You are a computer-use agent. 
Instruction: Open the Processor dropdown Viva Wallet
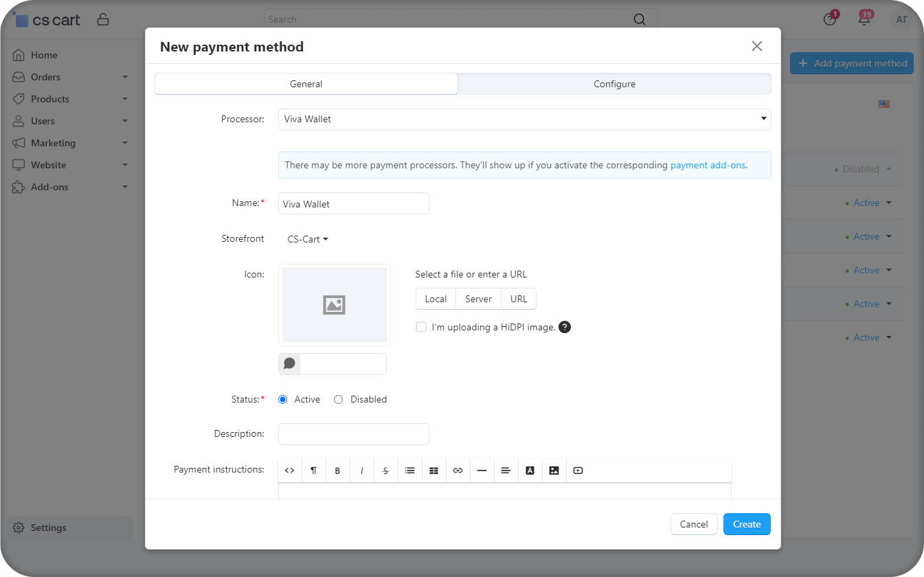tap(524, 119)
